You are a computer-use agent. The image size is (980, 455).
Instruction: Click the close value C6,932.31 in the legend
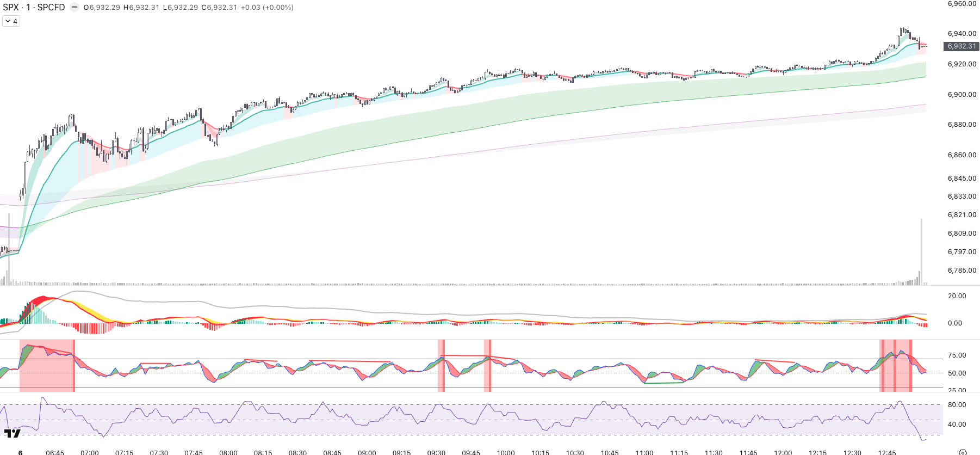(x=220, y=7)
